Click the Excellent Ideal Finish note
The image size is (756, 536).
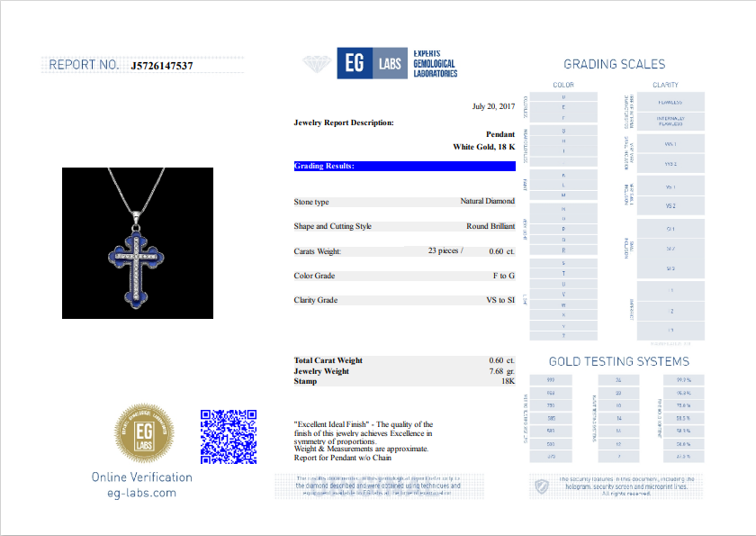[x=364, y=432]
